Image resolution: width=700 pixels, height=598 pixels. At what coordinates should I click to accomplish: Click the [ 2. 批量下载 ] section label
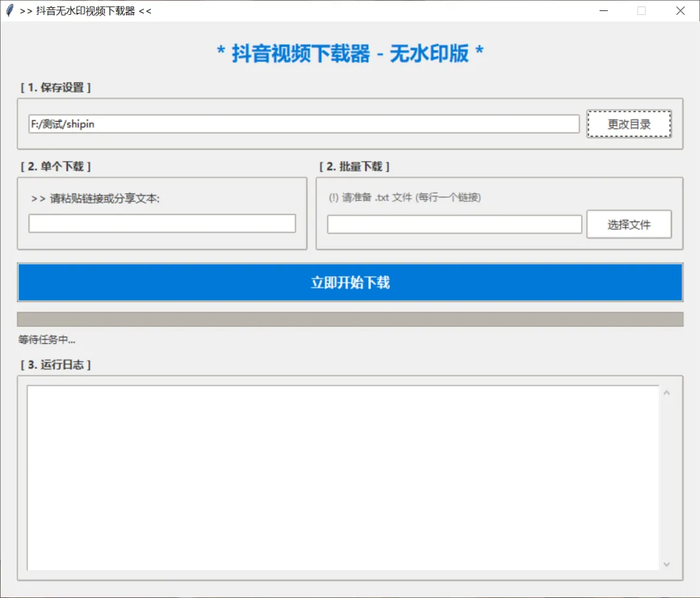tap(355, 167)
